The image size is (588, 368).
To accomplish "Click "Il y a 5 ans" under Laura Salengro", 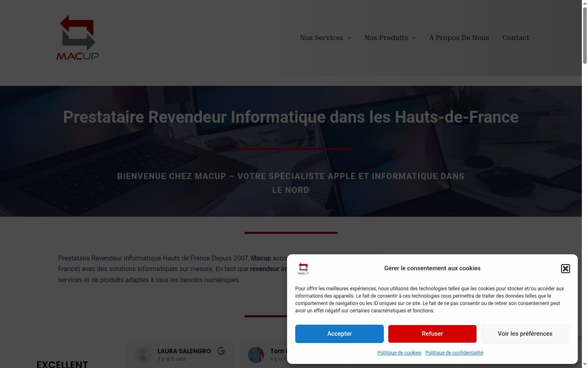I will click(x=171, y=359).
